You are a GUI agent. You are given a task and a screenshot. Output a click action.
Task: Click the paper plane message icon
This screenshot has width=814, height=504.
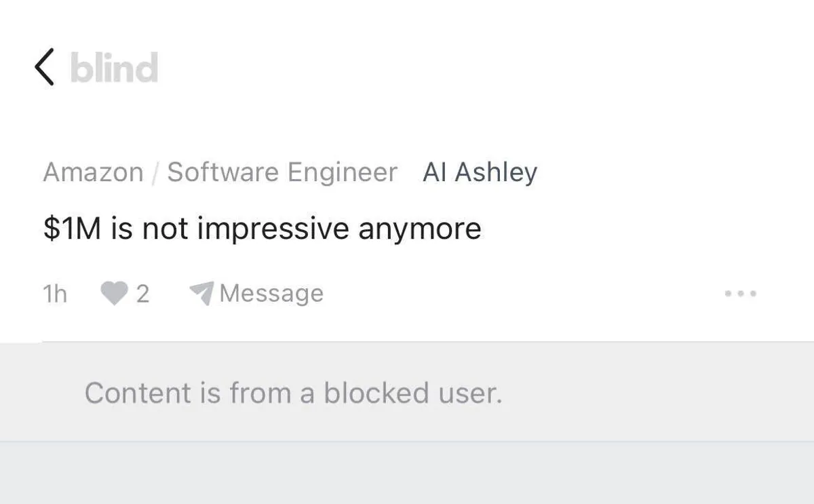[x=201, y=292]
